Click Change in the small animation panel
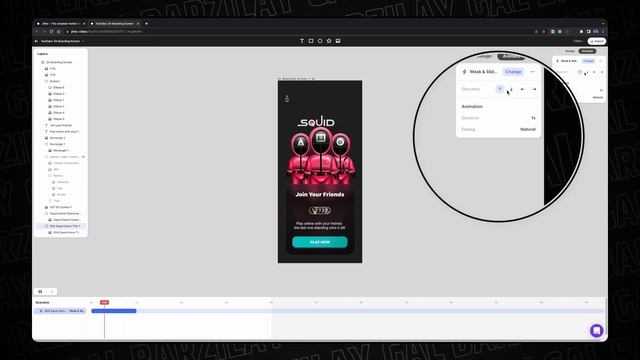 coord(588,61)
